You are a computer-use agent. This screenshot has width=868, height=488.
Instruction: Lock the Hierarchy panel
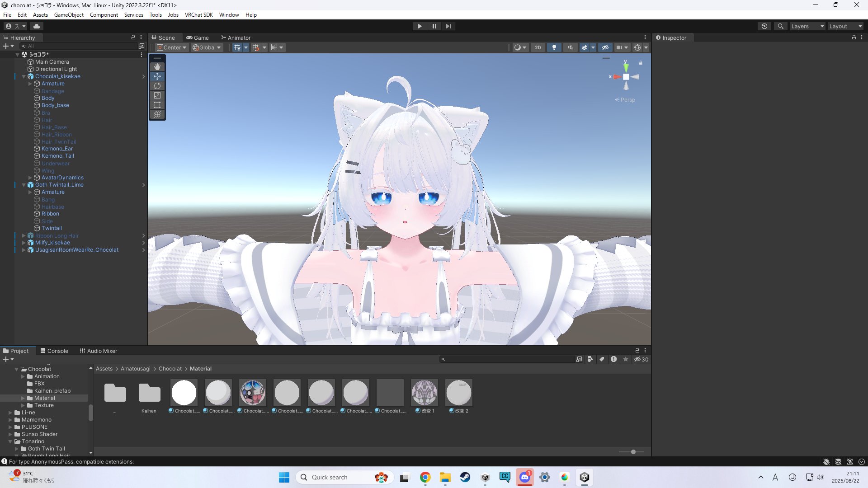pyautogui.click(x=133, y=38)
